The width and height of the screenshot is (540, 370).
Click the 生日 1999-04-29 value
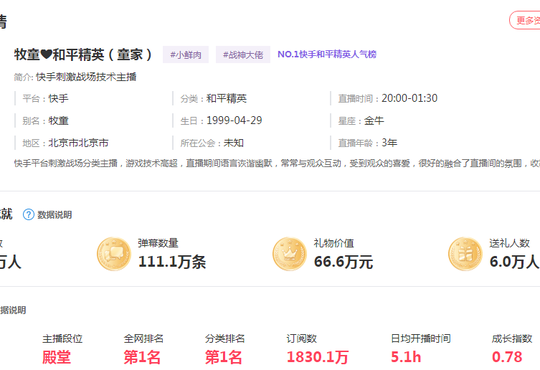[x=234, y=120]
